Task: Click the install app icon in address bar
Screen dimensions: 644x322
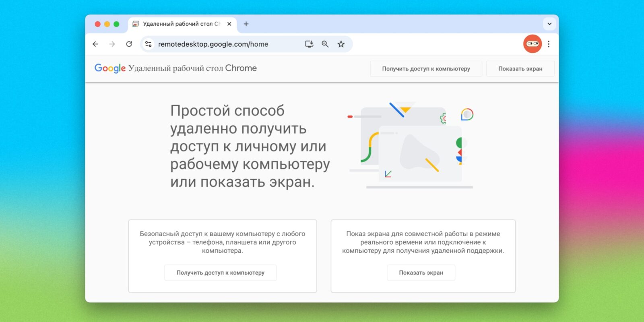Action: point(309,44)
